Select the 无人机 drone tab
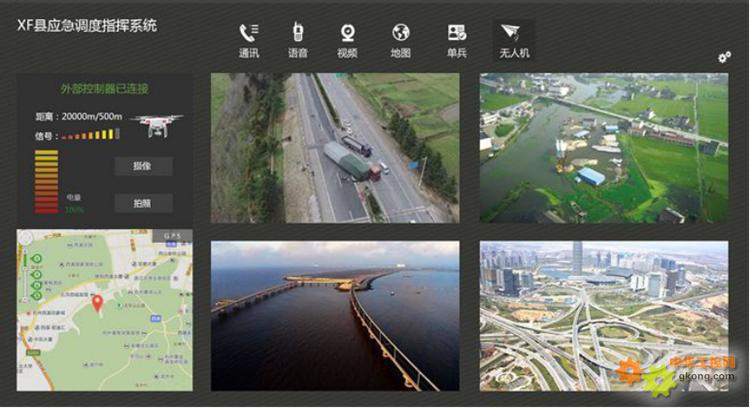Image resolution: width=750 pixels, height=408 pixels. 514,39
